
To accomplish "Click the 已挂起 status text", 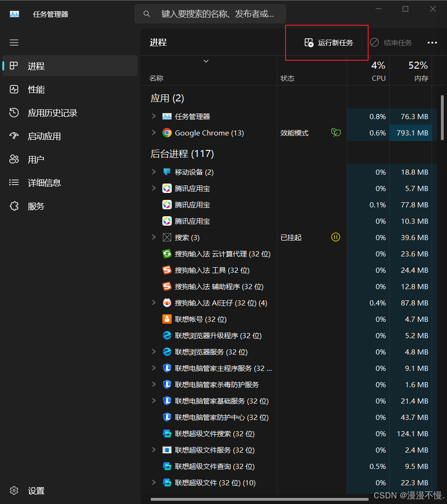I will [x=291, y=238].
